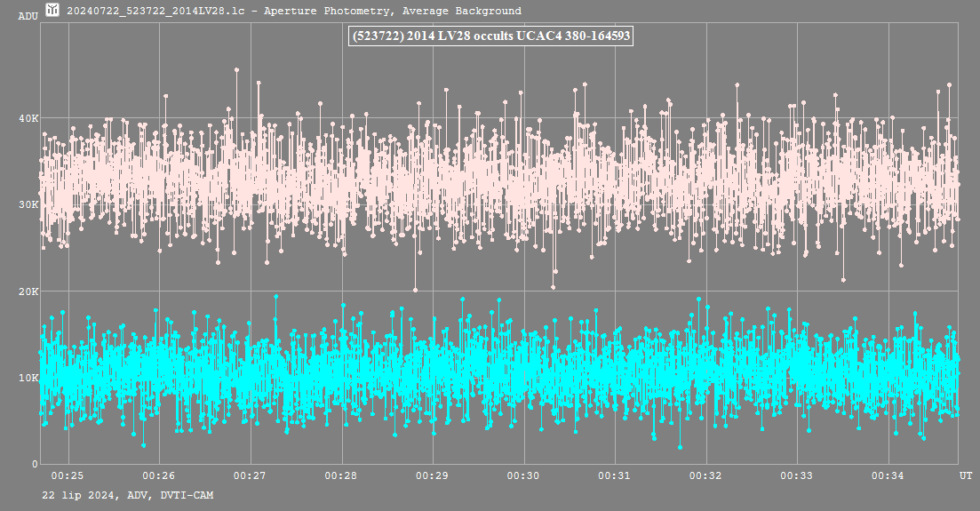Viewport: 980px width, 511px height.
Task: Click the 'UT' axis label
Action: [x=967, y=476]
